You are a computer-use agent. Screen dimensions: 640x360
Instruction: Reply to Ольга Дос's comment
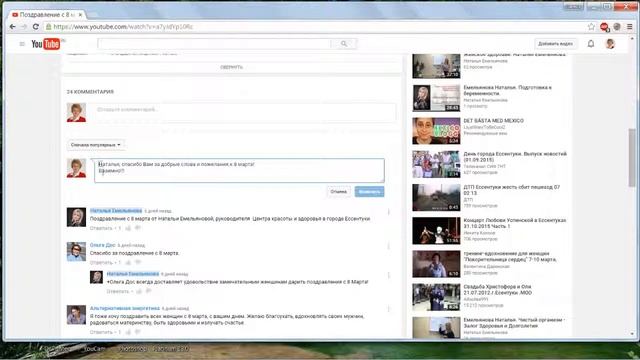tap(101, 262)
